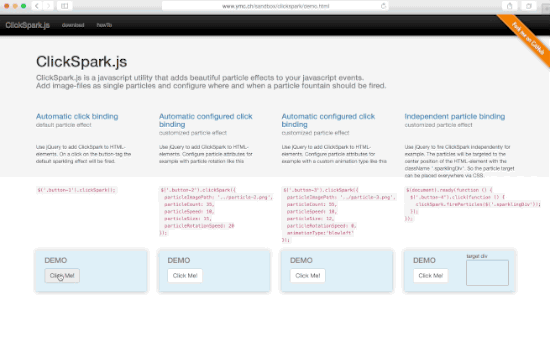Viewport: 550px width, 363px height.
Task: Toggle the Safari sidebar button
Action: coord(65,6)
